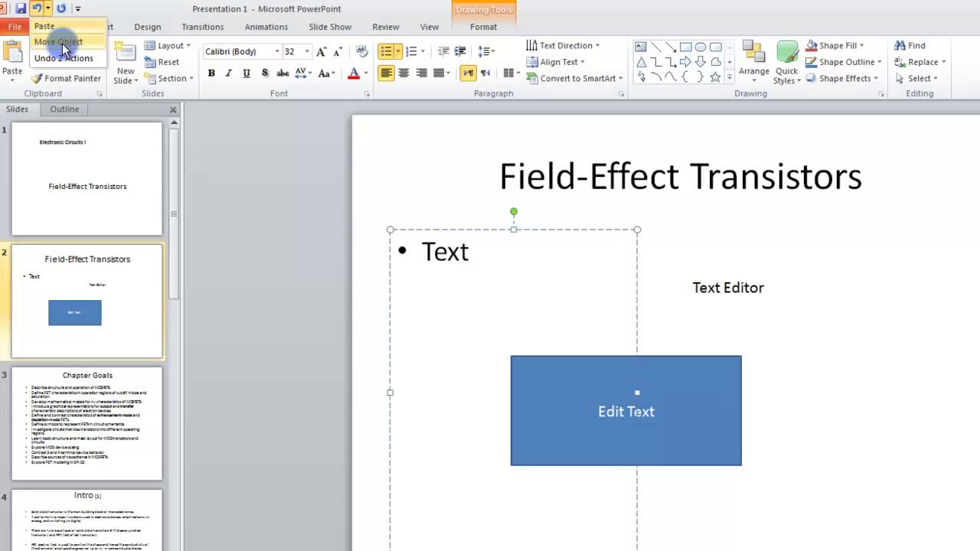
Task: Open the Line Spacing menu
Action: pyautogui.click(x=486, y=51)
